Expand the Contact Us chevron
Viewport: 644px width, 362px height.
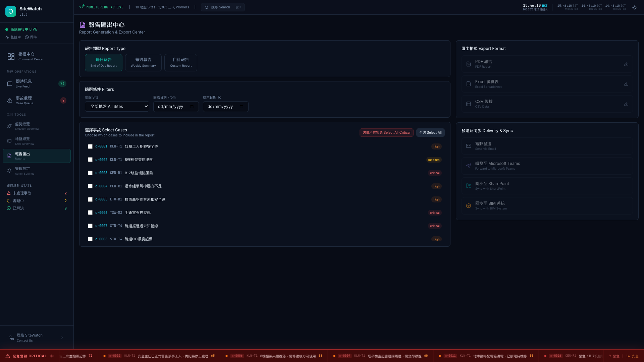pyautogui.click(x=62, y=338)
